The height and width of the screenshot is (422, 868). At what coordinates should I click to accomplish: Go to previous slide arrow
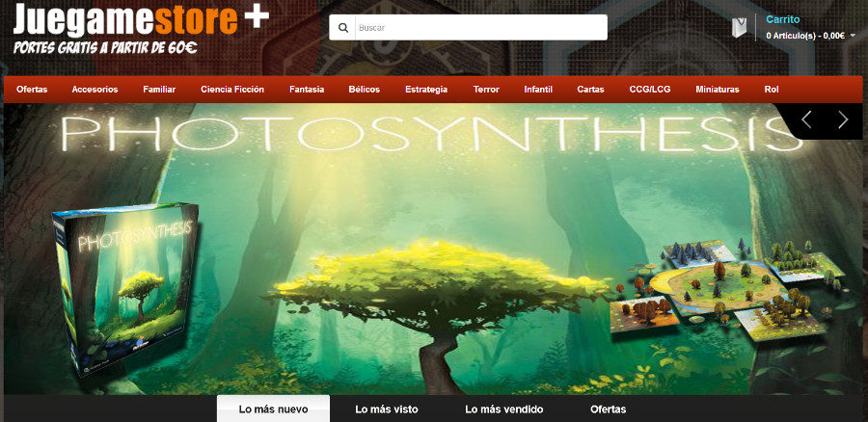[x=806, y=119]
